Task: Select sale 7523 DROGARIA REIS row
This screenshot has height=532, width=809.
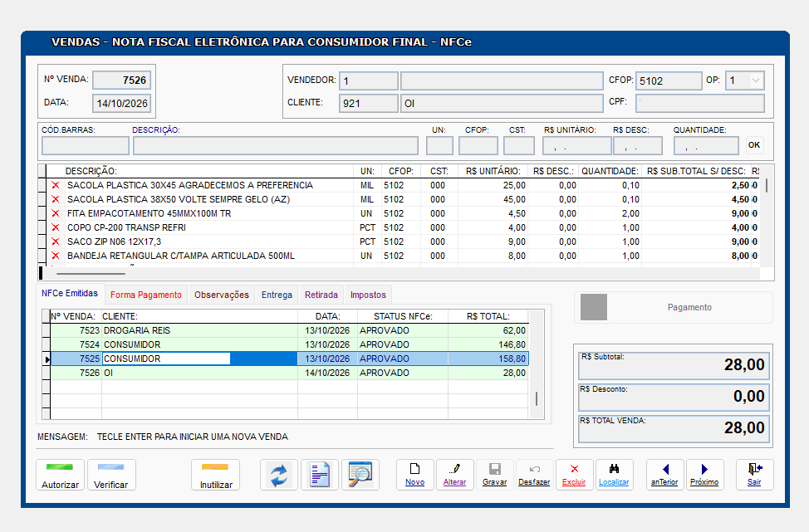Action: point(289,330)
